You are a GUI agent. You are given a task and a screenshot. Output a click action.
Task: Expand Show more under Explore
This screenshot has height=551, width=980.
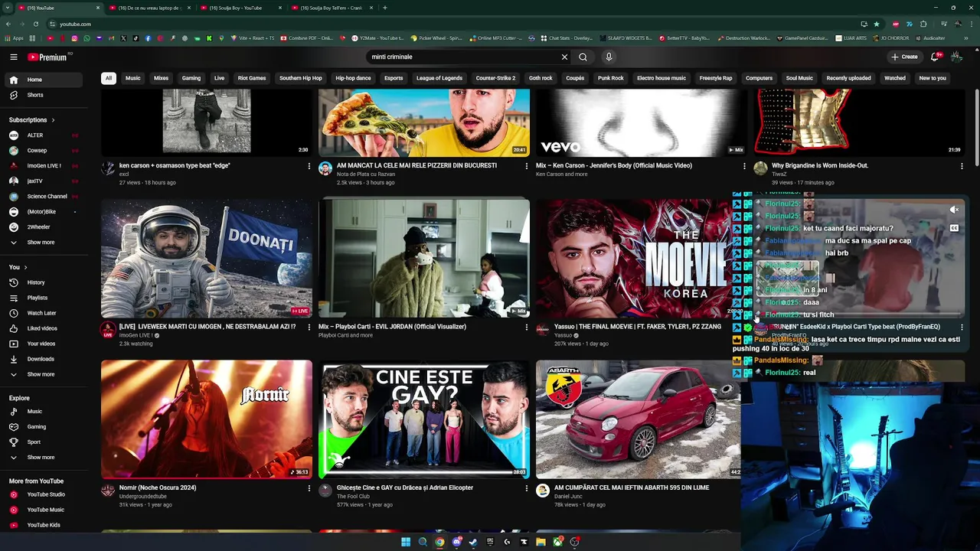pos(44,458)
